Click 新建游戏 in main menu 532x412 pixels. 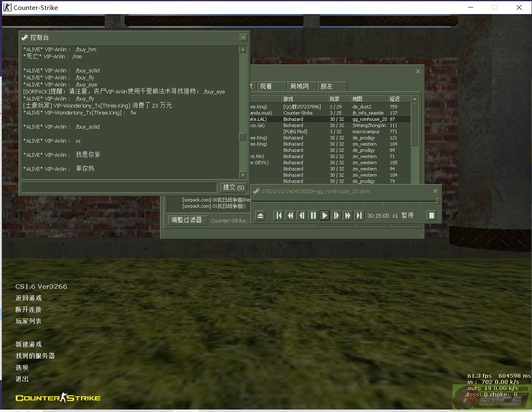pyautogui.click(x=29, y=344)
